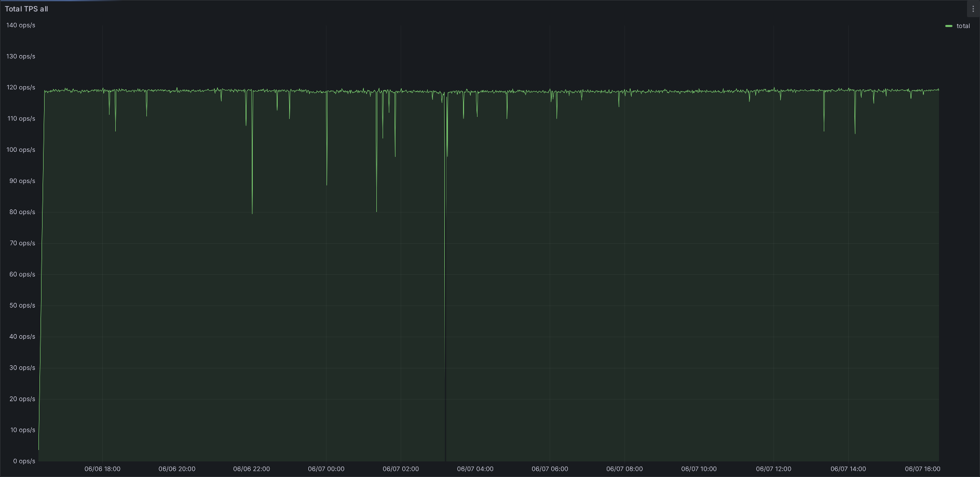
Task: Click the '06/07 02:00' time label
Action: pos(401,469)
